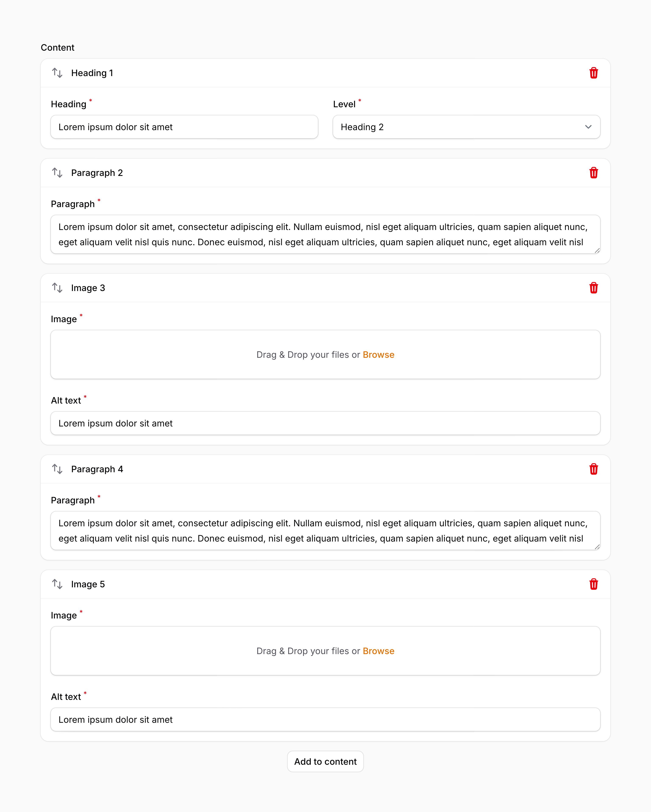Click Browse link in Image 5 upload
The width and height of the screenshot is (651, 812).
click(378, 651)
